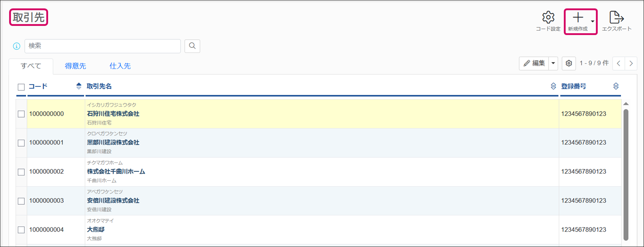This screenshot has height=247, width=644.
Task: Go to next page arrow
Action: tap(631, 63)
